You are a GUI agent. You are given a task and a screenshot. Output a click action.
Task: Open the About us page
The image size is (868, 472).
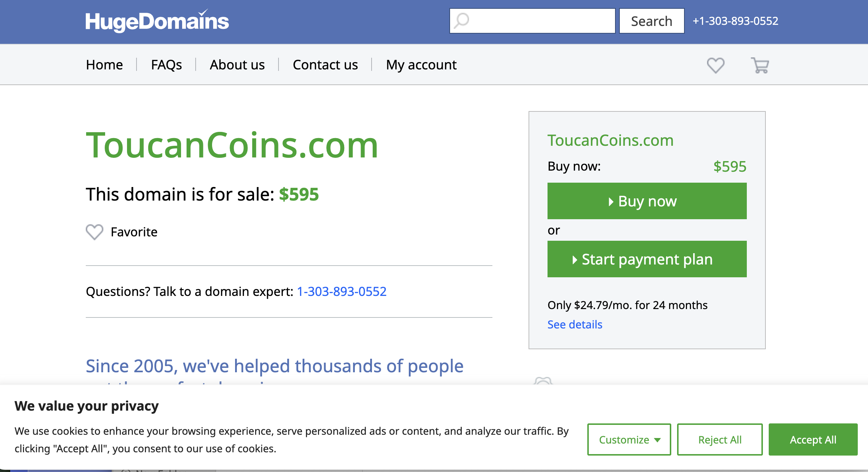tap(237, 65)
